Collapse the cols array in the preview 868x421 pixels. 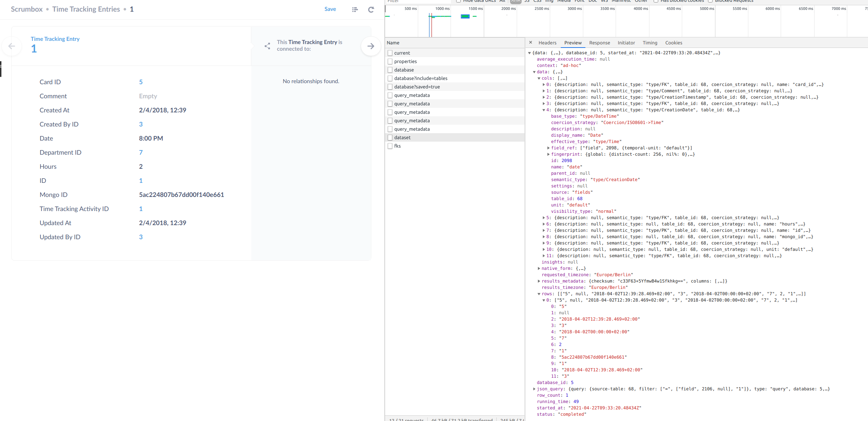540,78
